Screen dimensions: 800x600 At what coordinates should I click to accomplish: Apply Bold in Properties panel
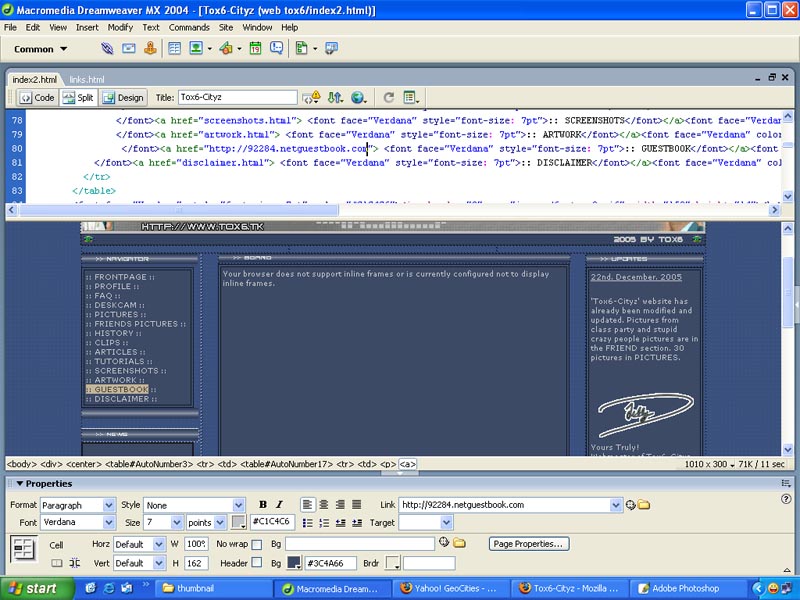pos(263,505)
